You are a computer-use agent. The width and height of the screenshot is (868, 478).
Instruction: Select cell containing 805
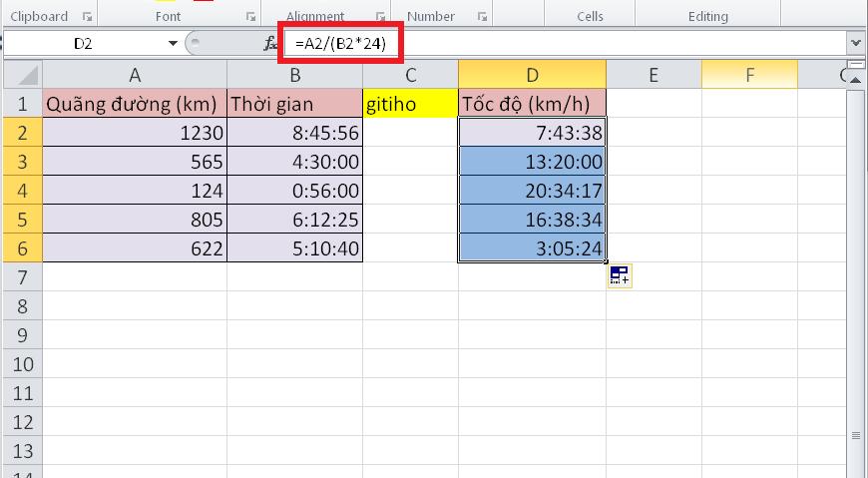[135, 219]
